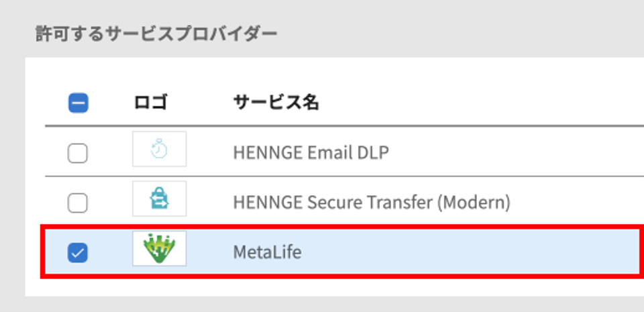Click the ロゴ column header
The height and width of the screenshot is (312, 644).
tap(151, 103)
